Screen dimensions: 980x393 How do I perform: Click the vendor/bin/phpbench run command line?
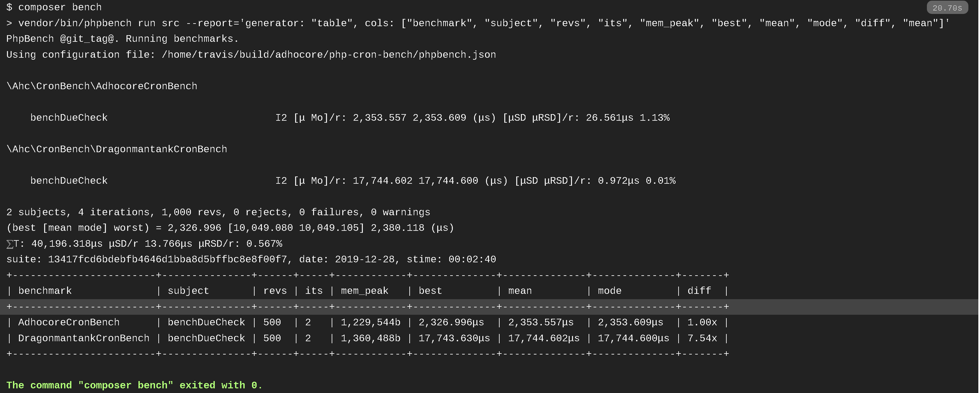coord(478,24)
